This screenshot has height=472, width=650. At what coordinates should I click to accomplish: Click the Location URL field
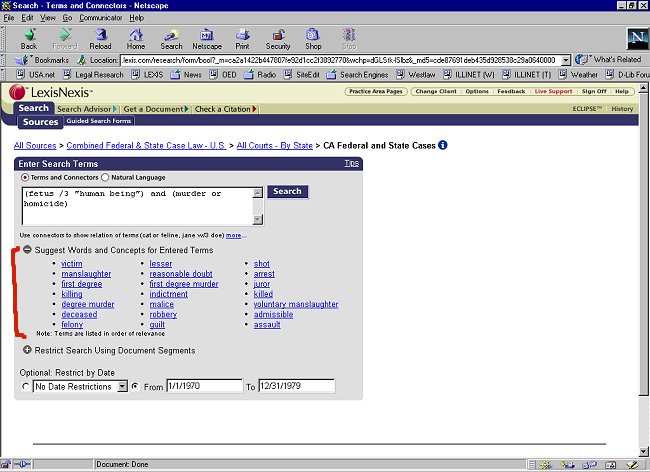click(341, 60)
